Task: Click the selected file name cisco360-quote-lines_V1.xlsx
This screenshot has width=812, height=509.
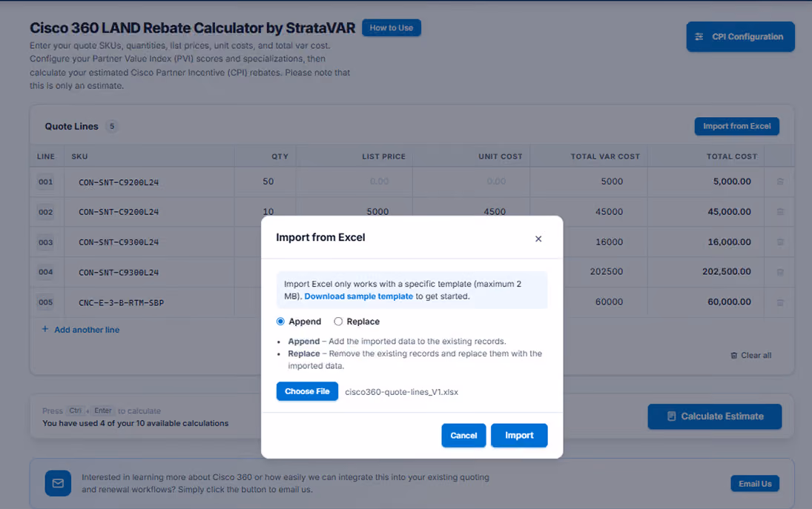Action: click(x=401, y=392)
